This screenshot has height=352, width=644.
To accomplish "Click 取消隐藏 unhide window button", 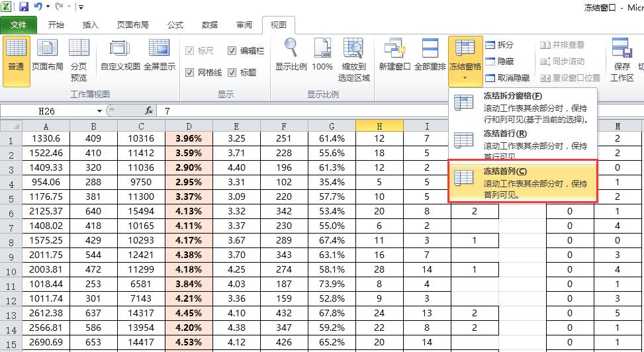I will (x=508, y=77).
